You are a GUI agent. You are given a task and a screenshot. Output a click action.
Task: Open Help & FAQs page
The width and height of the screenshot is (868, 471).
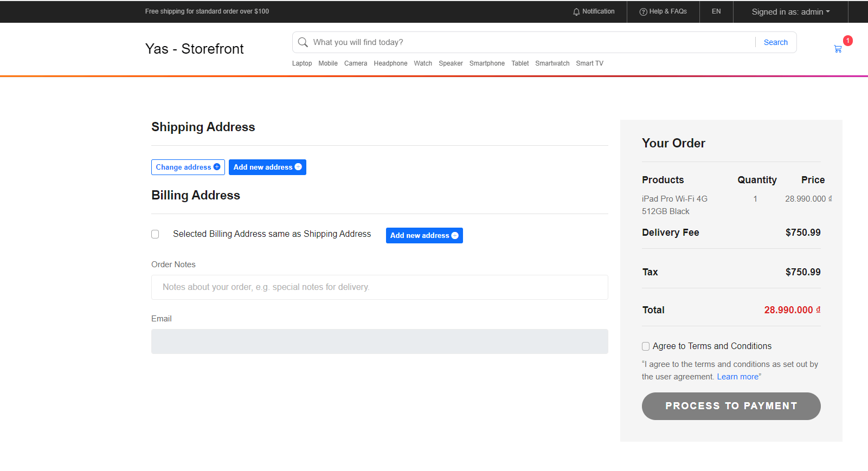click(663, 11)
